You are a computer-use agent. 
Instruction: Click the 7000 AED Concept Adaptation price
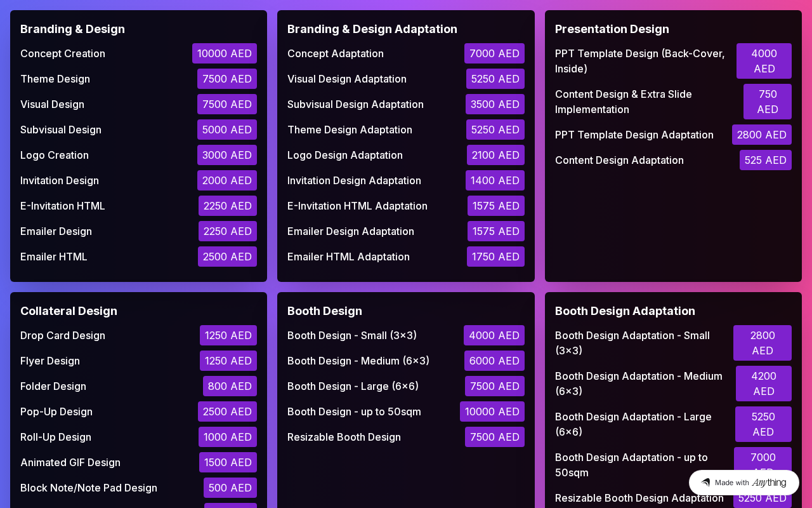click(494, 53)
